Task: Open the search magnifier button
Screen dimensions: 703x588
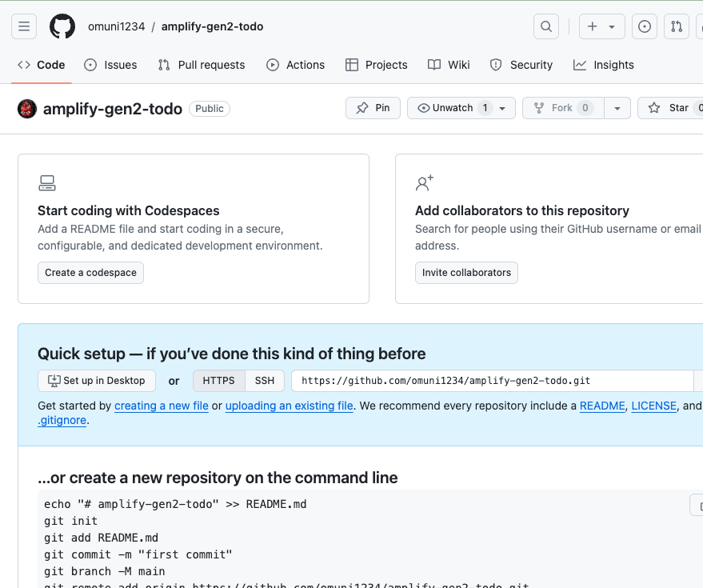Action: pyautogui.click(x=546, y=26)
